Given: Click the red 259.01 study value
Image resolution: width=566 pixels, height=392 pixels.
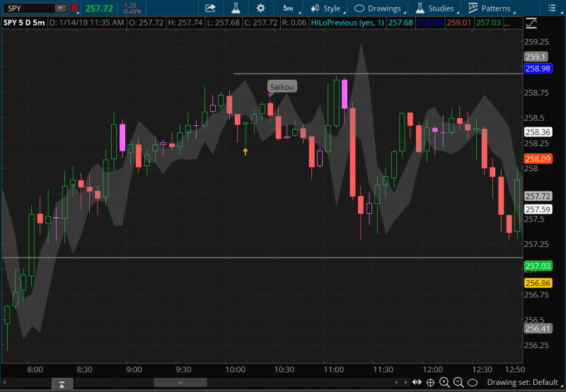Looking at the screenshot, I should tap(458, 23).
